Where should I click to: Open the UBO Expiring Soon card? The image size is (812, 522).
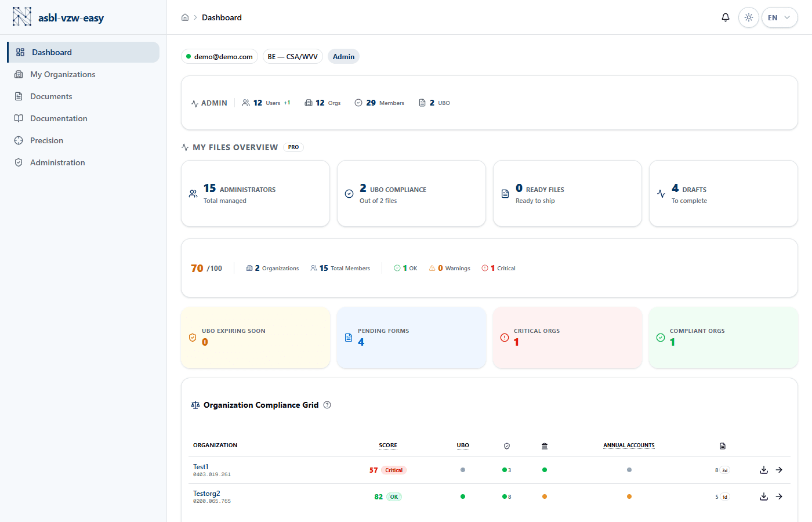(x=256, y=338)
